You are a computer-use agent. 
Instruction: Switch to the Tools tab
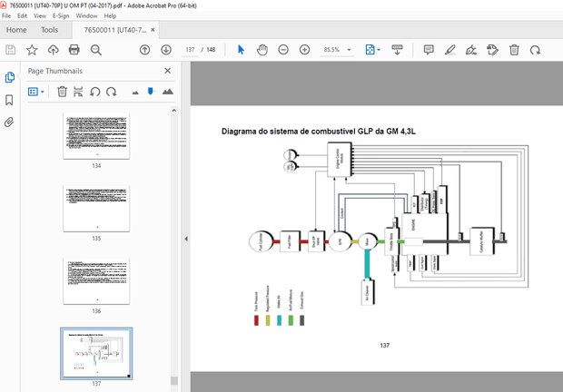[50, 30]
